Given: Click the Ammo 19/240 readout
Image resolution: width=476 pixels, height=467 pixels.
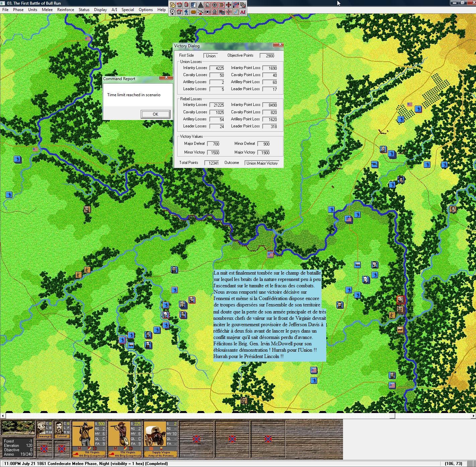Looking at the screenshot, I should point(18,454).
